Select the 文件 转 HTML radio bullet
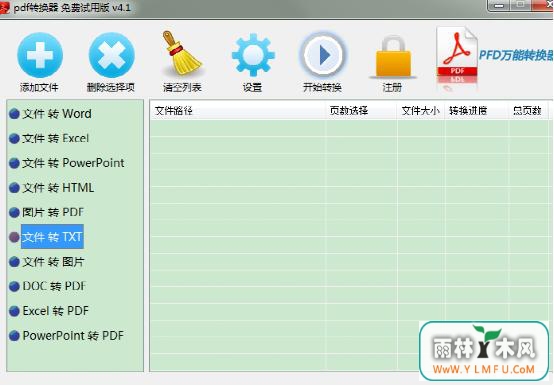554x386 pixels. [x=14, y=188]
